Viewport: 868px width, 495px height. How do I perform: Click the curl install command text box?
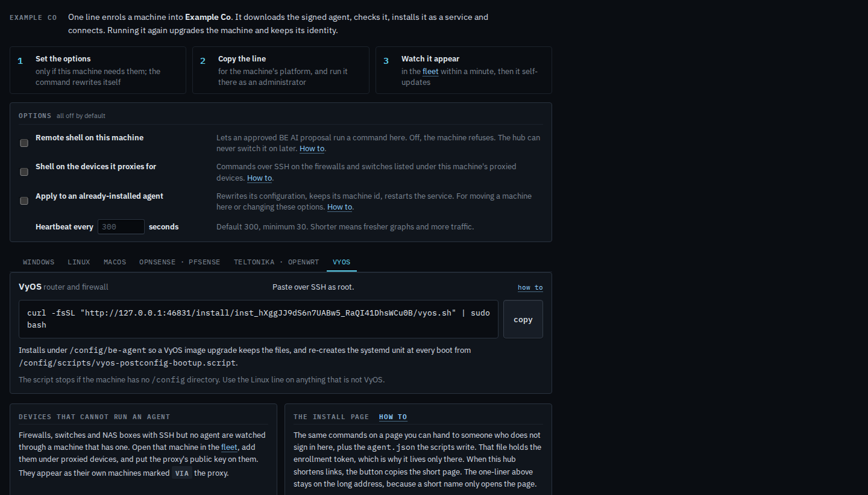tap(259, 319)
